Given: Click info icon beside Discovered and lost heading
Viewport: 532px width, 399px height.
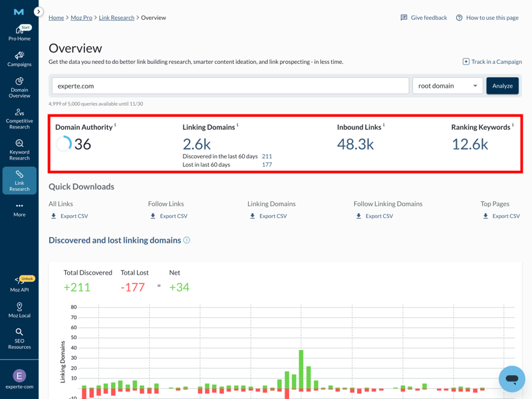Looking at the screenshot, I should [187, 240].
